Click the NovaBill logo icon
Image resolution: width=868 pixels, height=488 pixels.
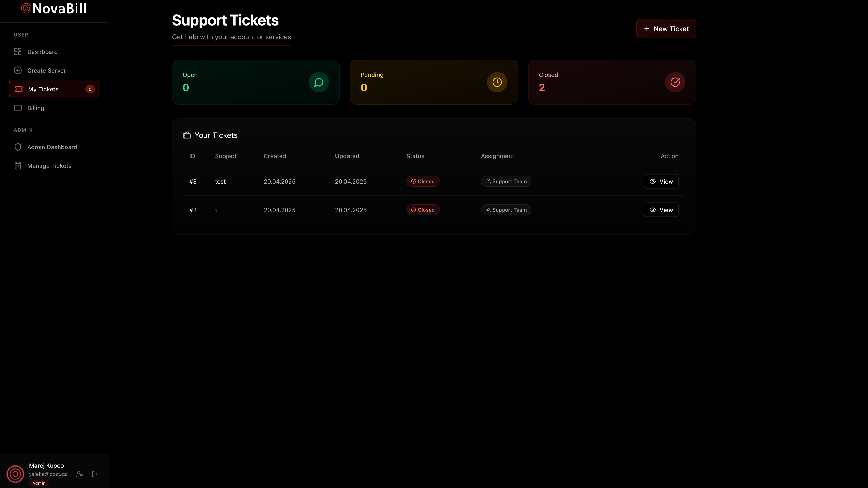click(x=26, y=9)
